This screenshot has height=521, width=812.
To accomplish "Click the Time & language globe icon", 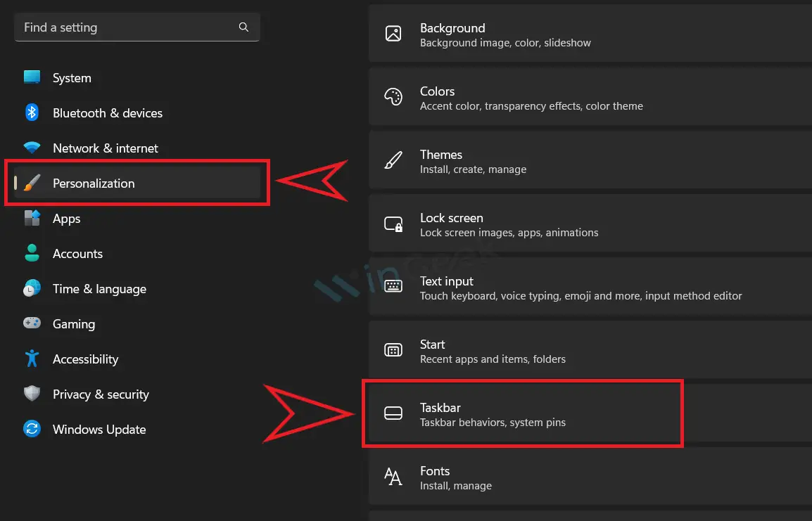I will click(x=32, y=288).
